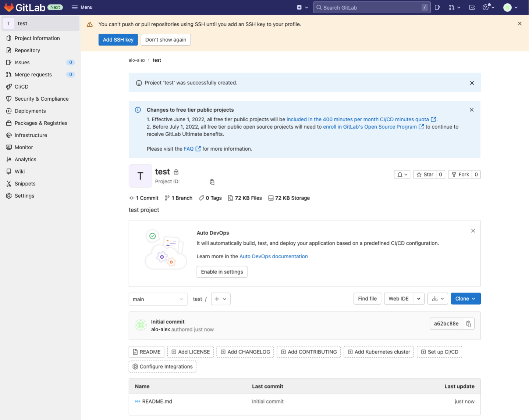Click Configure Integrations button

pos(163,367)
